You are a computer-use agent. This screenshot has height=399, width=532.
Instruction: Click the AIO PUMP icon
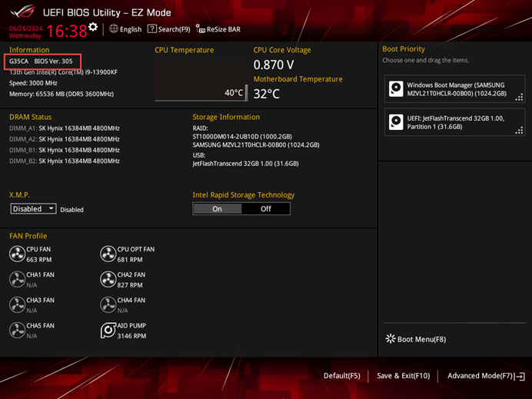tap(108, 330)
